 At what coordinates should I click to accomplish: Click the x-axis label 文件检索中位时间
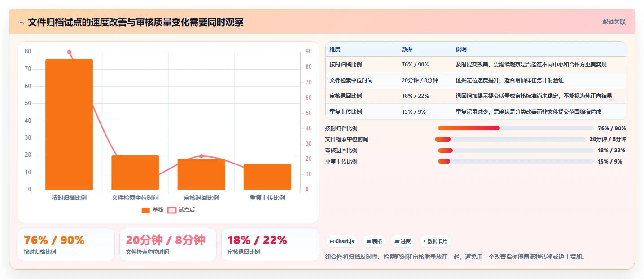coord(135,198)
